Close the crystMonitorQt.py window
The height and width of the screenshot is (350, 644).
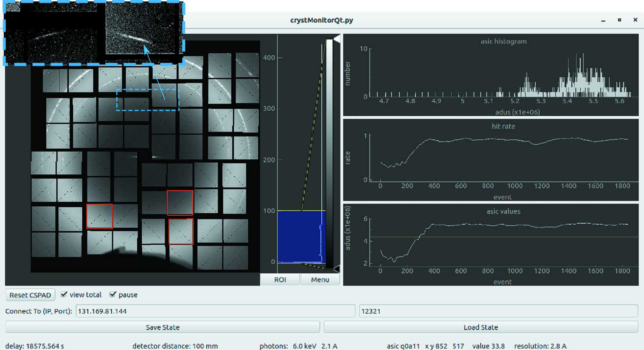pyautogui.click(x=635, y=20)
